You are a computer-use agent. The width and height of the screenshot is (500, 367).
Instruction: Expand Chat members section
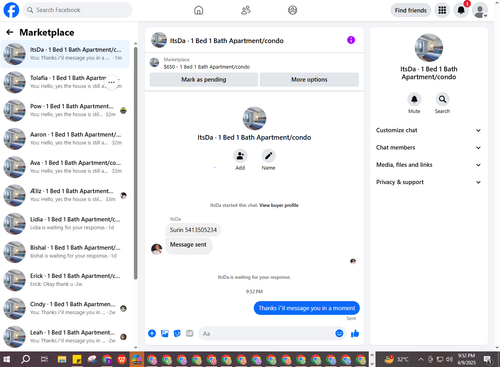[429, 148]
